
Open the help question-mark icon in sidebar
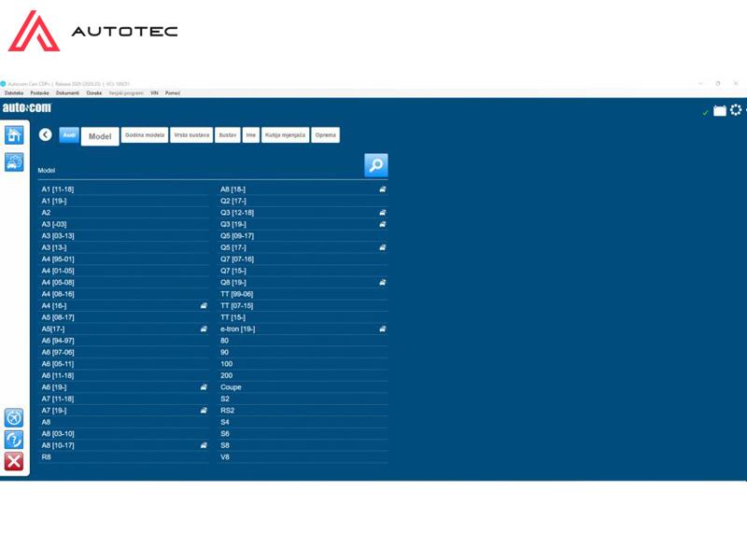coord(14,440)
